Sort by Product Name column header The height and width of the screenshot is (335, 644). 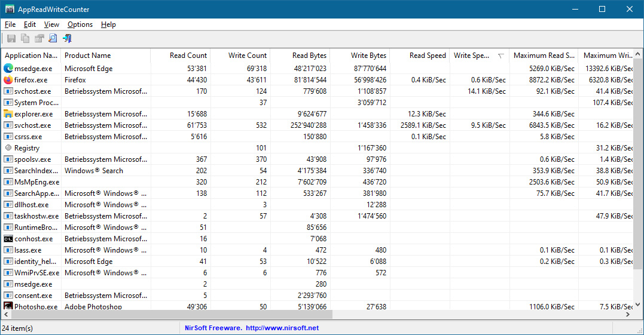coord(106,56)
